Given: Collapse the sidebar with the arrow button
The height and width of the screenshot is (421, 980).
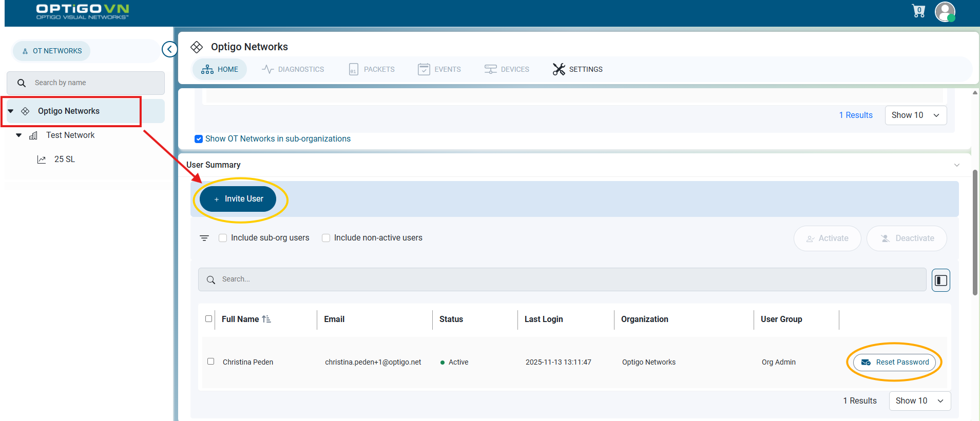Looking at the screenshot, I should click(x=169, y=49).
